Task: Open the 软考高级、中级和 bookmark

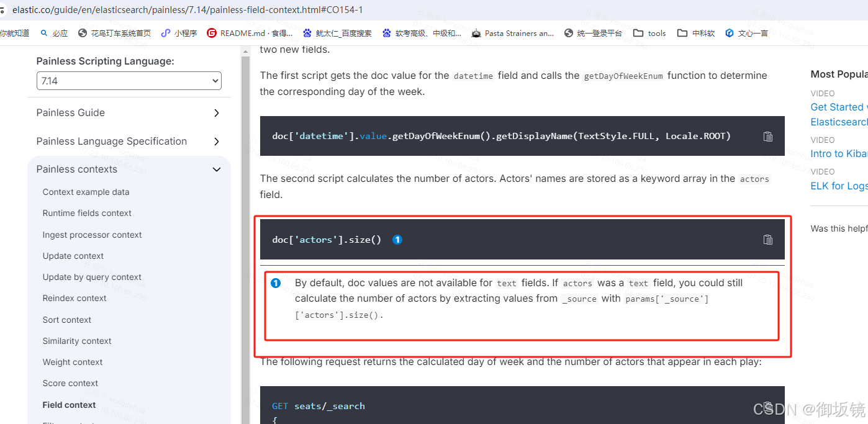Action: [x=422, y=34]
